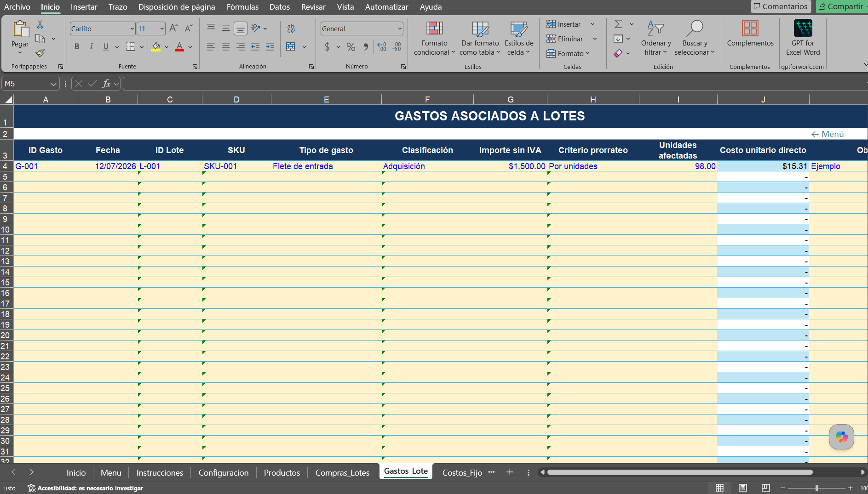Viewport: 868px width, 494px height.
Task: Open the Archivo menu
Action: coord(17,7)
